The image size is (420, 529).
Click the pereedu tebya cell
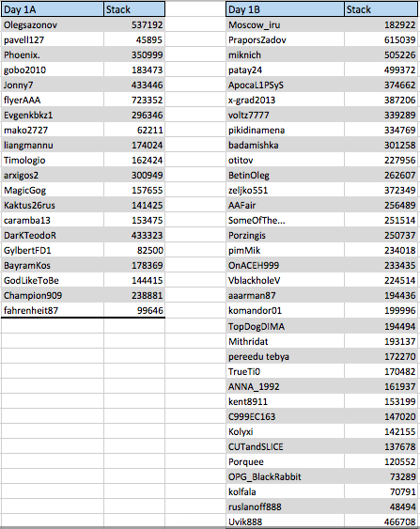pos(285,356)
